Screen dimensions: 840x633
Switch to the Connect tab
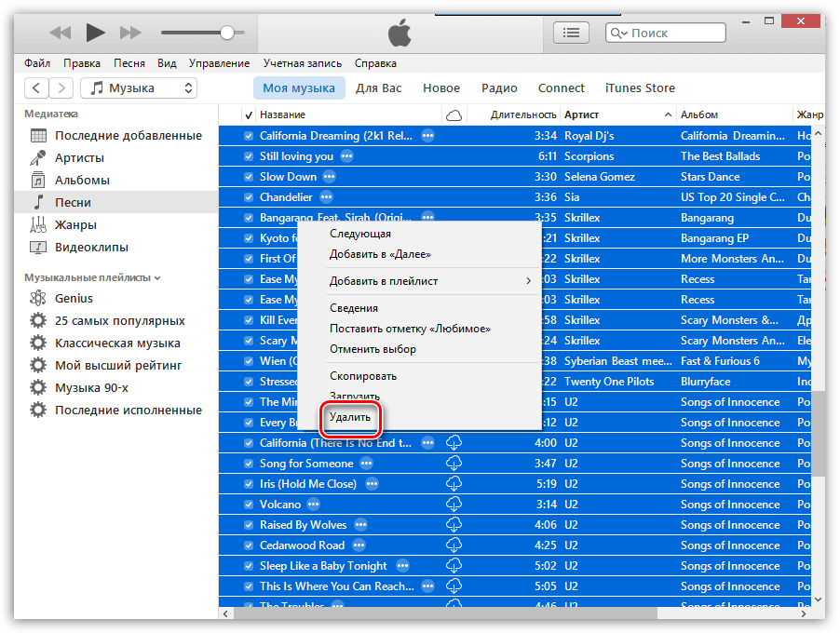561,88
